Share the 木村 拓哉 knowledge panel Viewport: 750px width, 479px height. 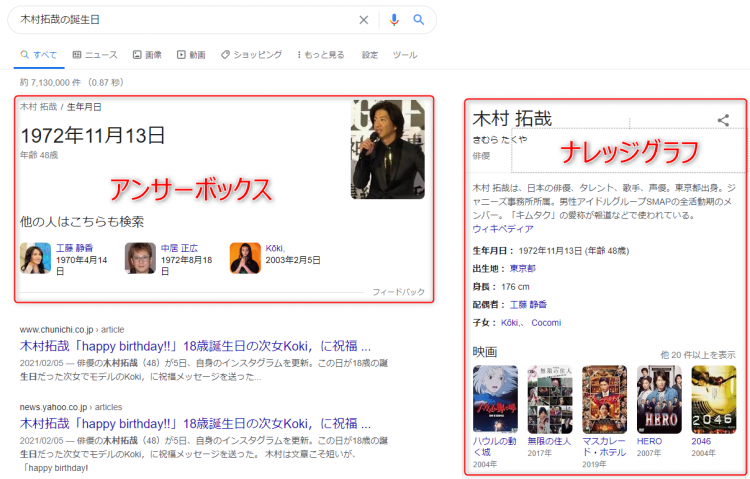723,120
